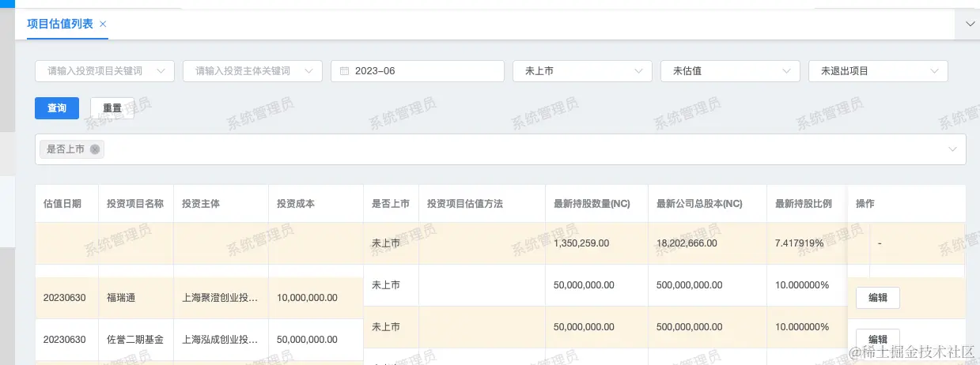
Task: Remove the 是否上市 tag
Action: tap(95, 149)
